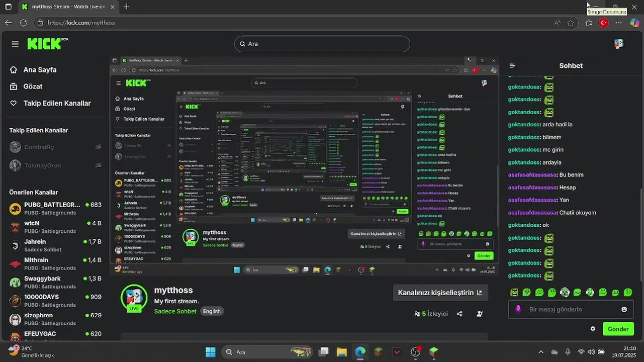The image size is (644, 362).
Task: Send the message with large Gönder button
Action: pos(618,329)
